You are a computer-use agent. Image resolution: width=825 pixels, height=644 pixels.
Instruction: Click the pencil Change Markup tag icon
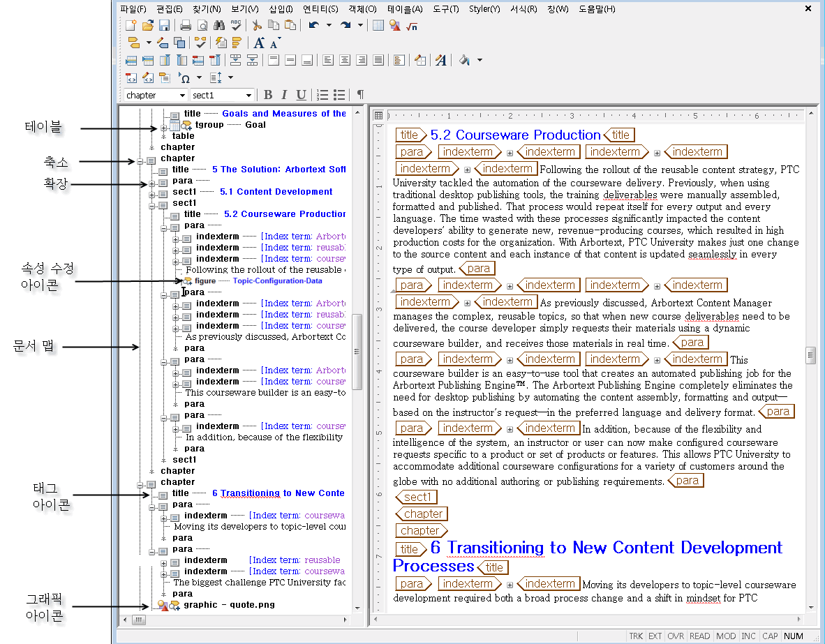163,43
